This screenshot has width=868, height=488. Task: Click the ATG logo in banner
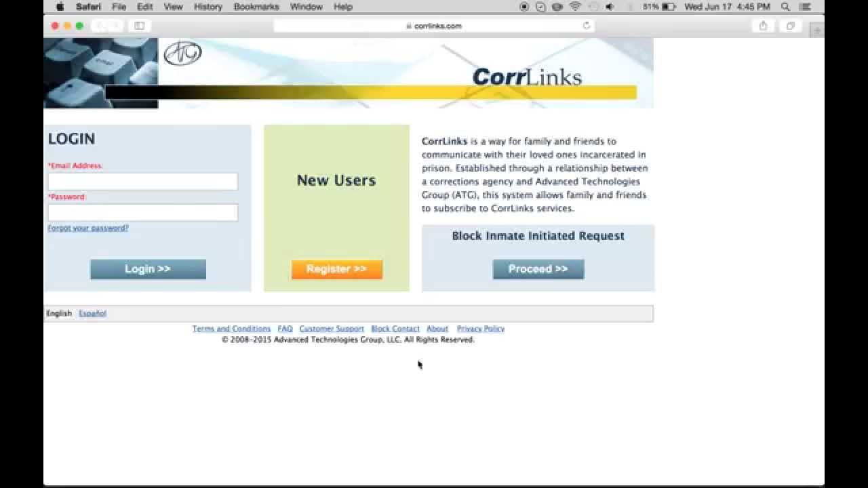point(182,54)
